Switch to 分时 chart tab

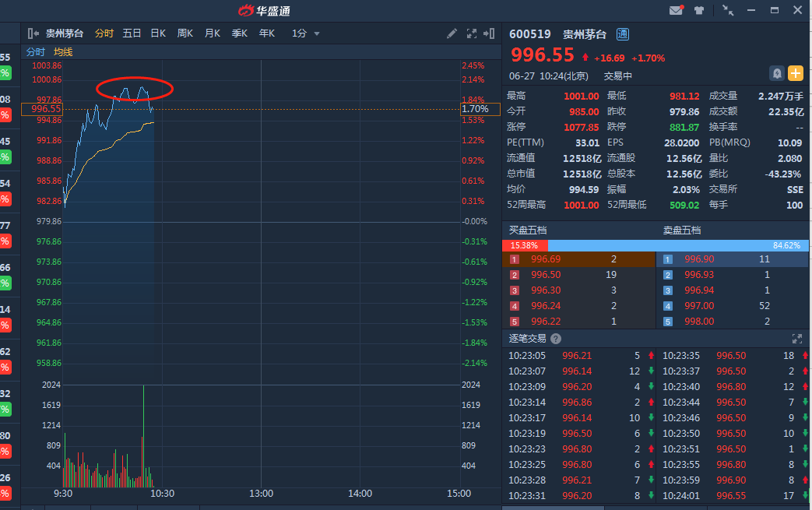point(104,33)
